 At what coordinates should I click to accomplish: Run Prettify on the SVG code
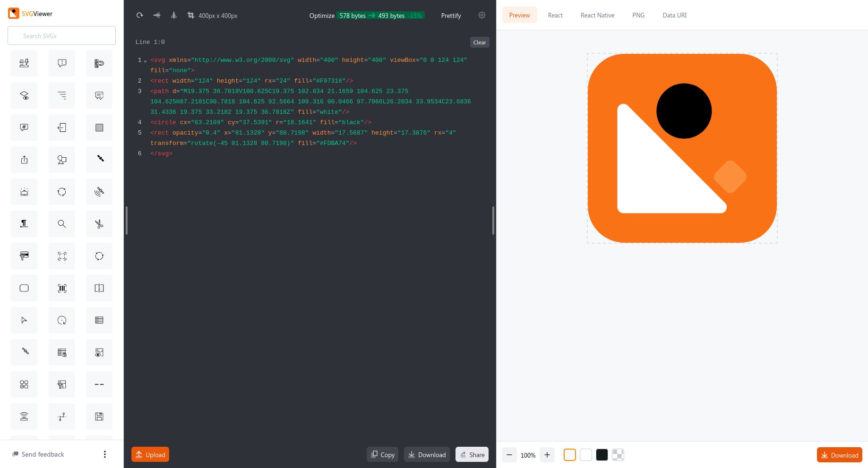point(451,15)
